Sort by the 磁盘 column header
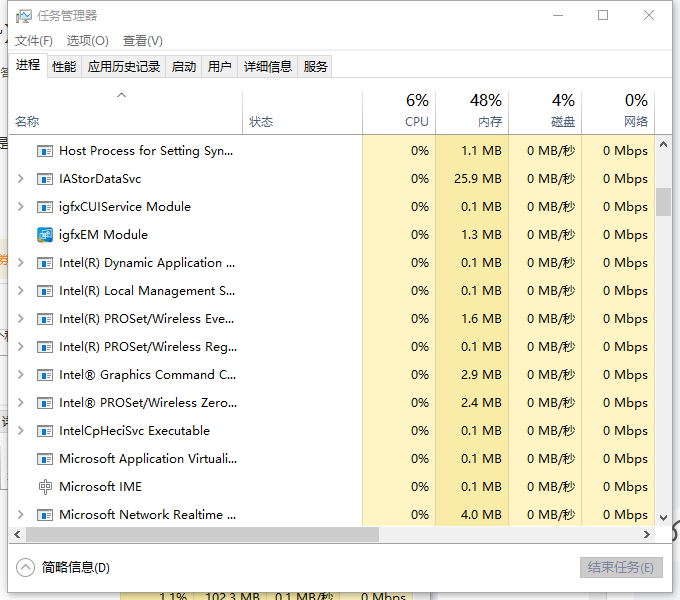This screenshot has width=680, height=600. [545, 113]
